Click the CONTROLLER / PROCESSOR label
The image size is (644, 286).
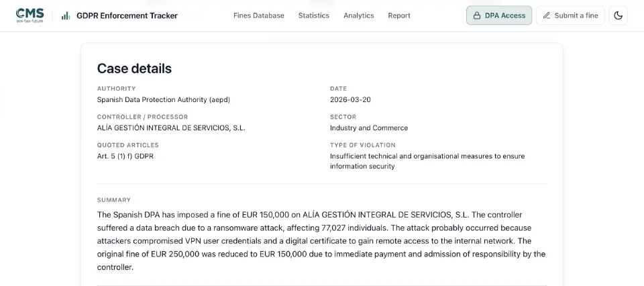pyautogui.click(x=142, y=117)
